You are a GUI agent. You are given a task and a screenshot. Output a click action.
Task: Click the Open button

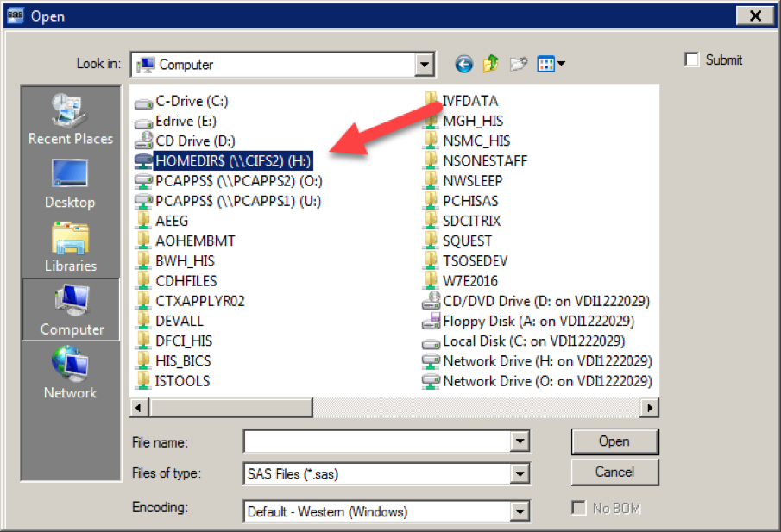614,441
